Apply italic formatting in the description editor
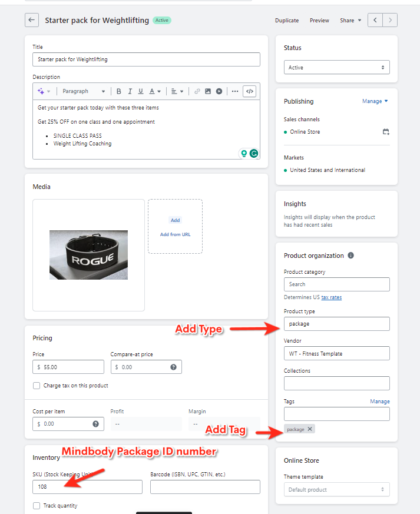Viewport: 420px width, 514px height. tap(130, 91)
